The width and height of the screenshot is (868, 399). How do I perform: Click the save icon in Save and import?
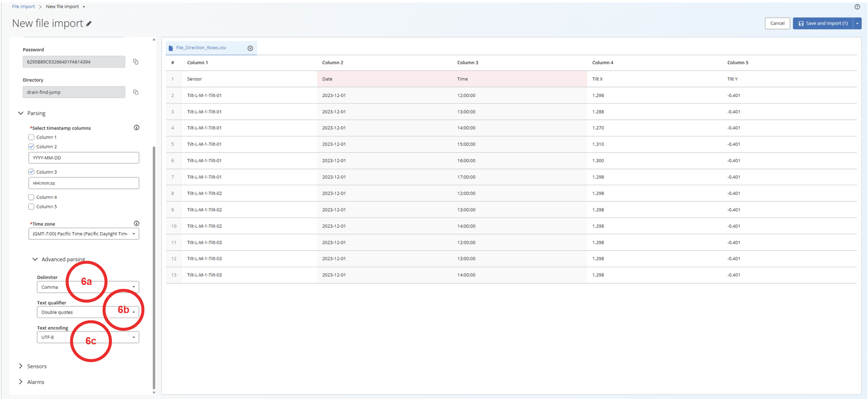tap(801, 23)
